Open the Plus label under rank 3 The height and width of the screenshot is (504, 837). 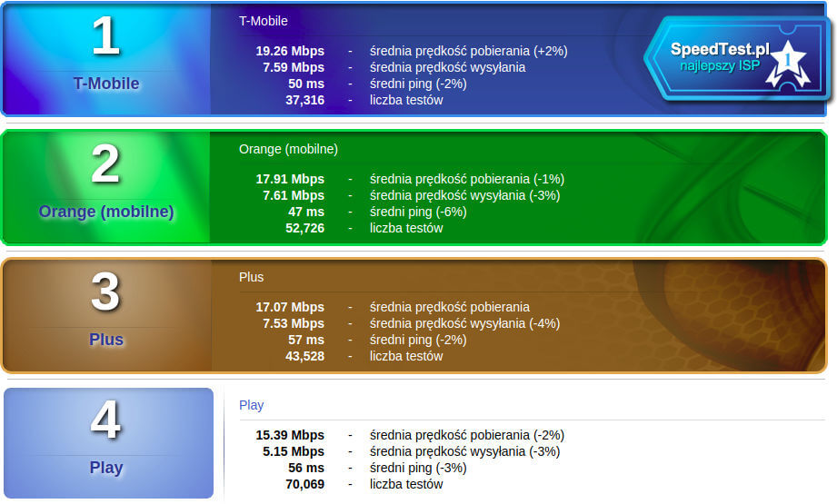click(x=106, y=340)
